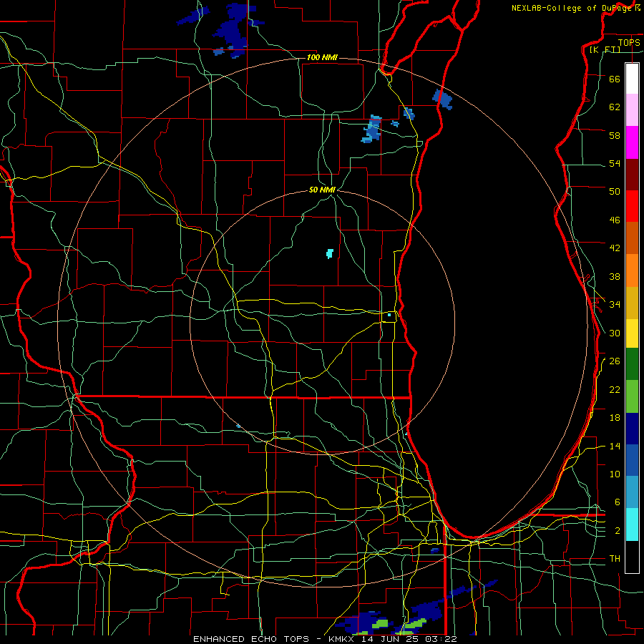Click the legend value 22
This screenshot has height=644, width=644.
coord(615,390)
